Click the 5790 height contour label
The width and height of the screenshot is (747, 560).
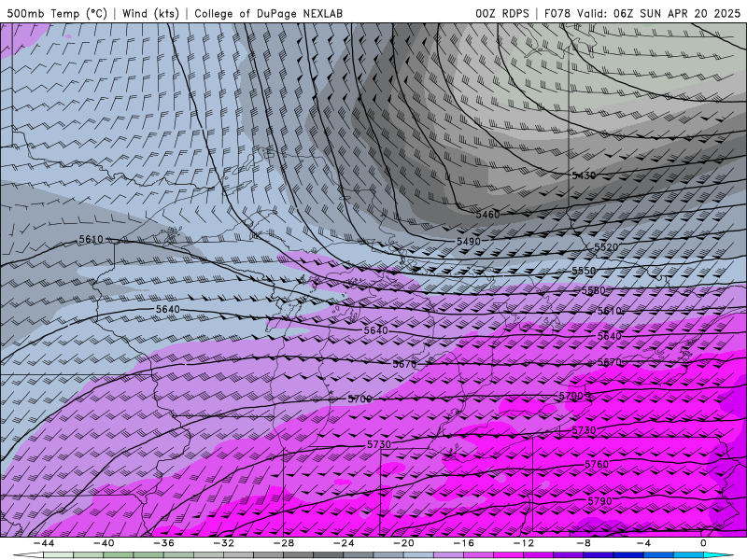[x=599, y=501]
